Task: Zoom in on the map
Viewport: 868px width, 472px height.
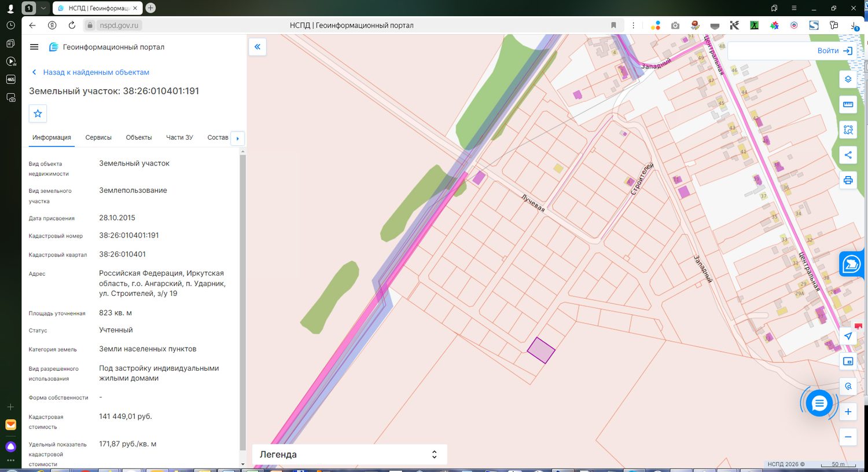Action: (848, 412)
